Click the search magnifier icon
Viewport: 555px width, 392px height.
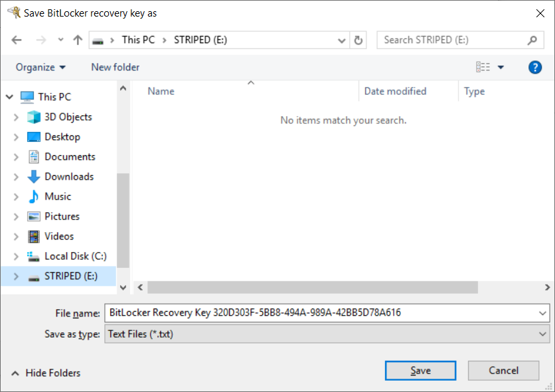(x=532, y=40)
